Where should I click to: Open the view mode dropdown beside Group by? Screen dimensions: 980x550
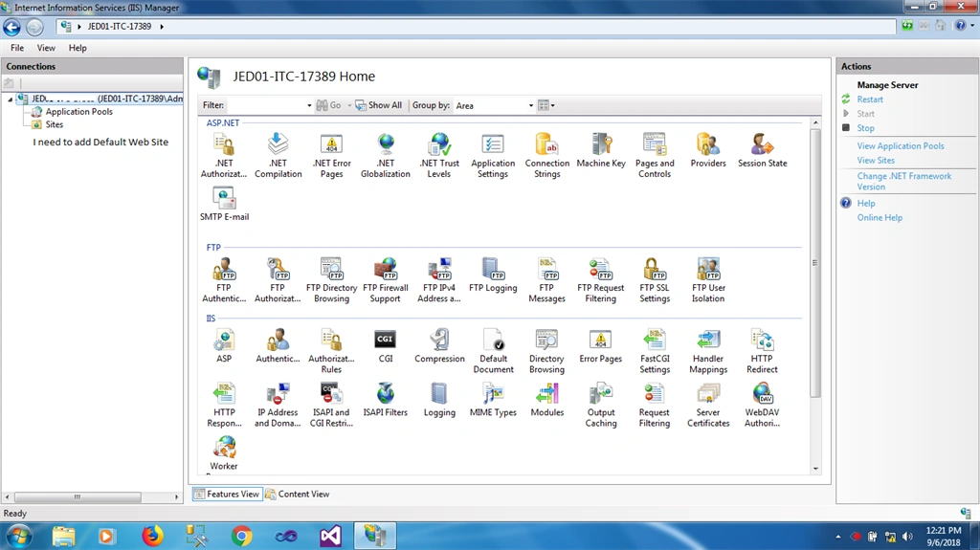point(546,105)
